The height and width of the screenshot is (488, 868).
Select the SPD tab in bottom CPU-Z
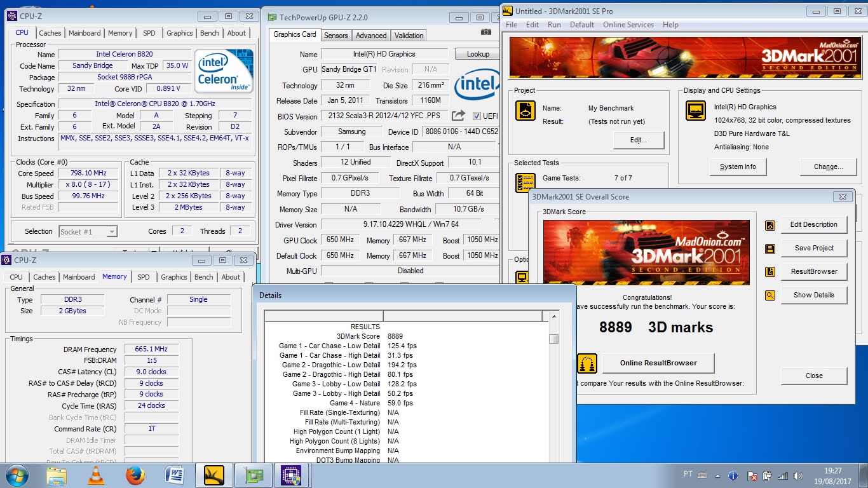(144, 277)
